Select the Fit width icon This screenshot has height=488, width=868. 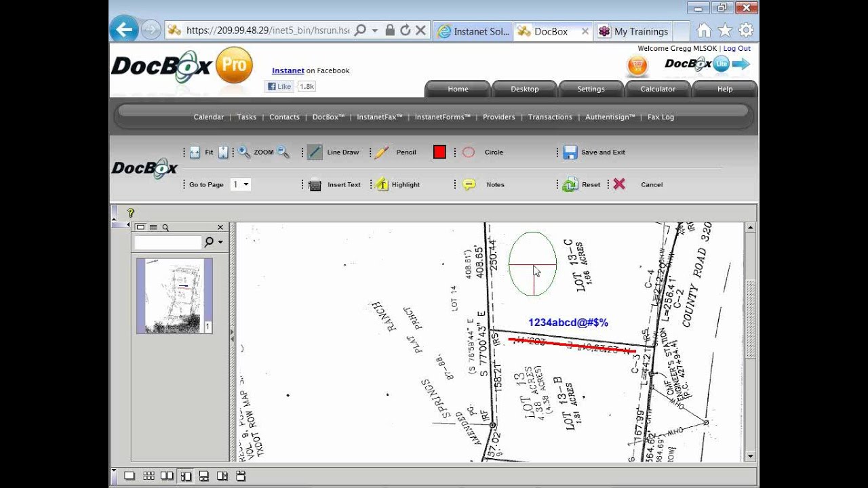[195, 152]
